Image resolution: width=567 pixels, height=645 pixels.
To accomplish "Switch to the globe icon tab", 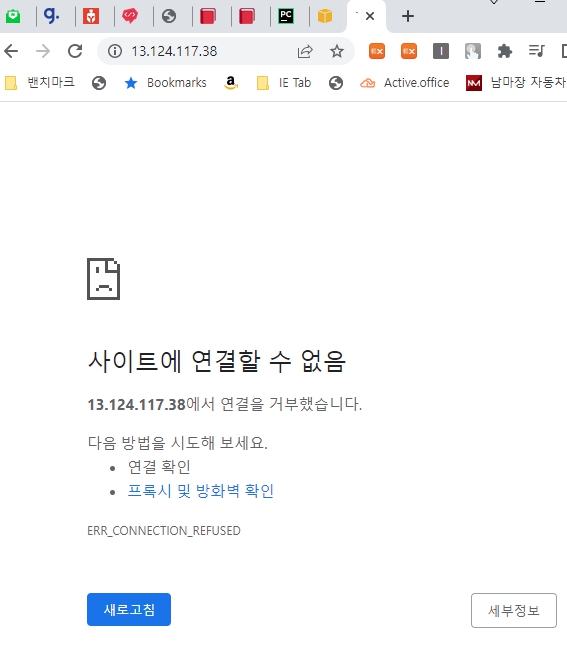I will 169,16.
